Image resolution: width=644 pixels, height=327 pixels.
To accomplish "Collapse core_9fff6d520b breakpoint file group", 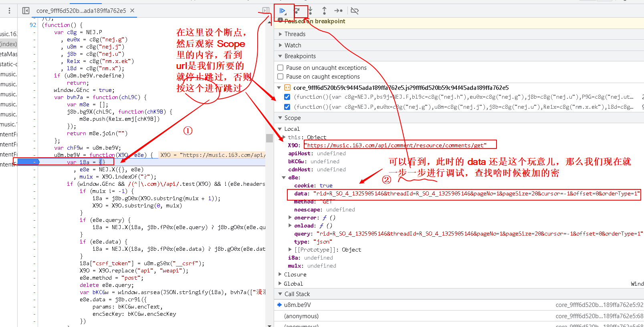I will coord(279,87).
